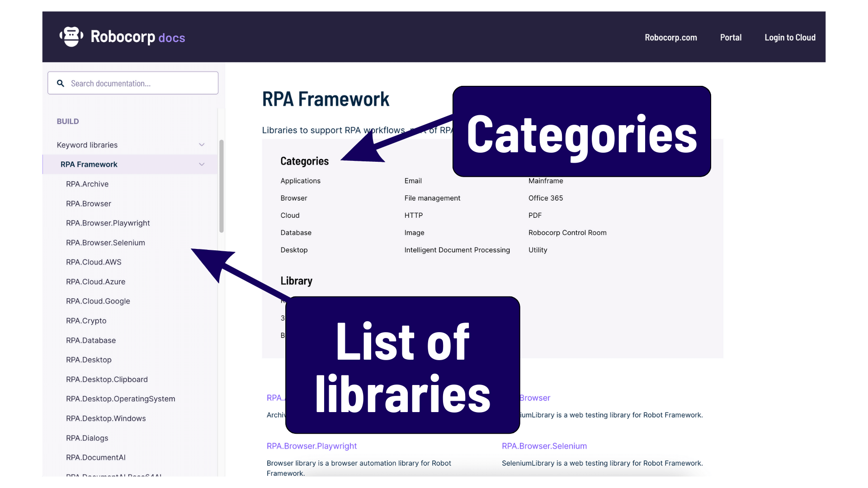This screenshot has width=868, height=488.
Task: Filter by PDF category
Action: pyautogui.click(x=535, y=216)
